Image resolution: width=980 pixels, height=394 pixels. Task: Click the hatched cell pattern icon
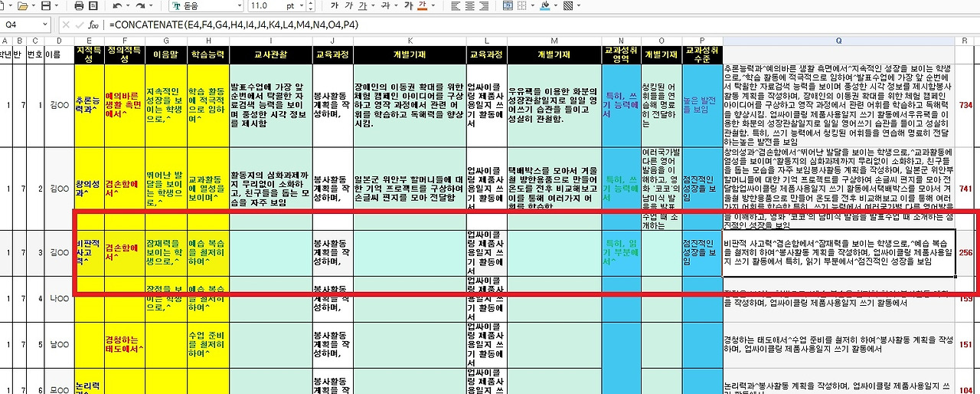click(568, 5)
